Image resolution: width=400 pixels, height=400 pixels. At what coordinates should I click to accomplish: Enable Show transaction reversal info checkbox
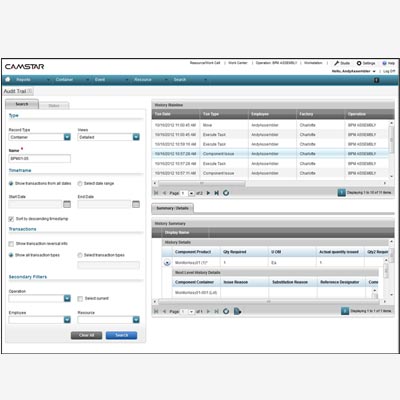[x=11, y=244]
